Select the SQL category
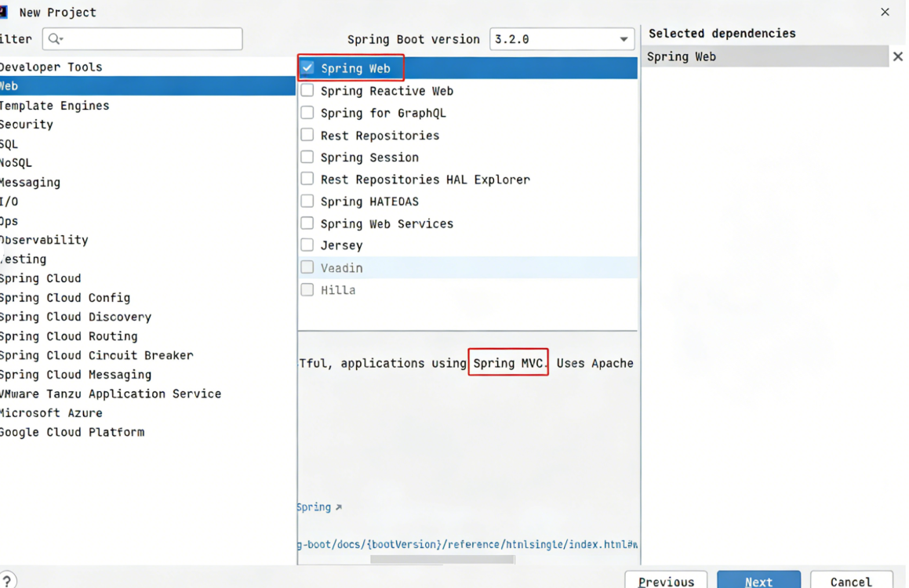 pos(147,143)
